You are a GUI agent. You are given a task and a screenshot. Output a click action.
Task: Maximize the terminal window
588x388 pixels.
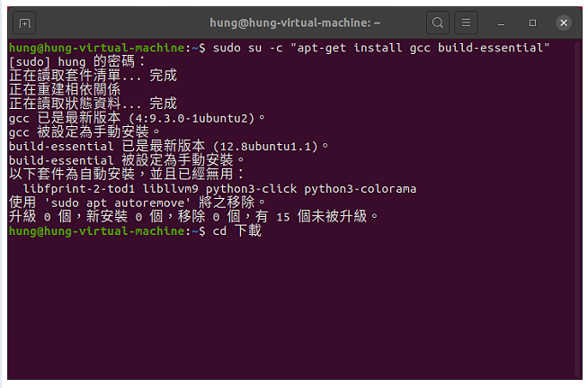coord(532,23)
